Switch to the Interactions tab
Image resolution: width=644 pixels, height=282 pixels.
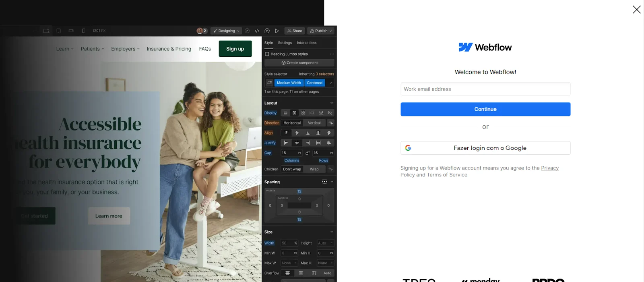pyautogui.click(x=307, y=43)
